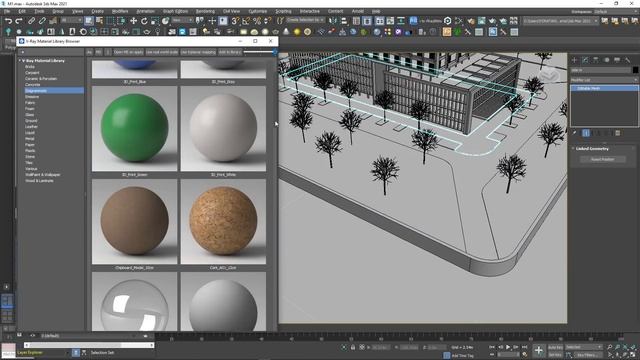Open the Create Selection Set dropdown
The image size is (640, 360).
[305, 20]
